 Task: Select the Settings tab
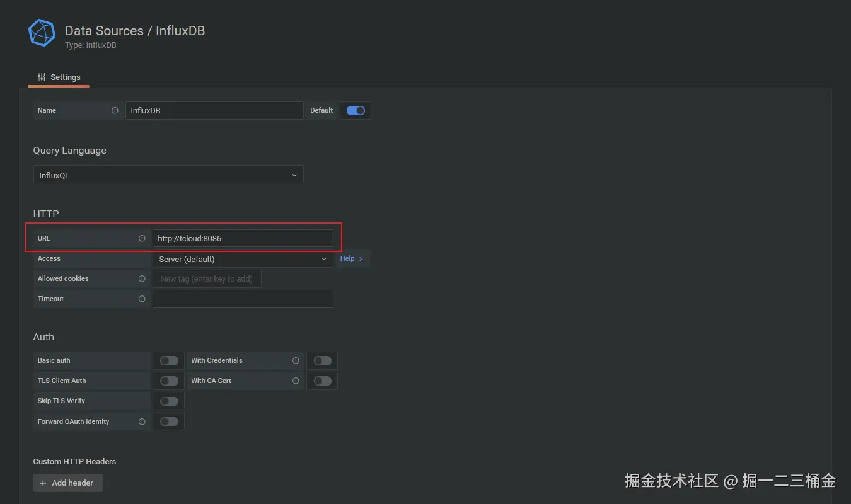[59, 77]
